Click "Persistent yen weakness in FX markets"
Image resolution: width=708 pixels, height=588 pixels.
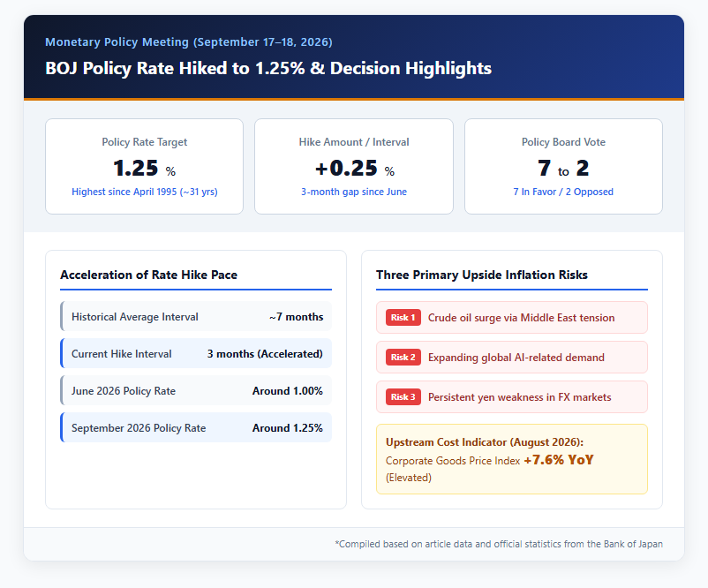point(520,397)
